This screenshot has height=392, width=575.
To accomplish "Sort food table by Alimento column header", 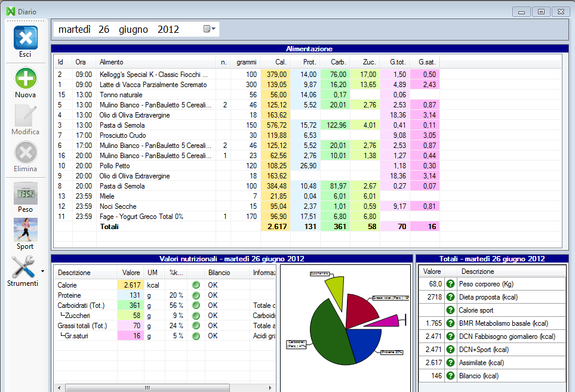I will tap(156, 62).
